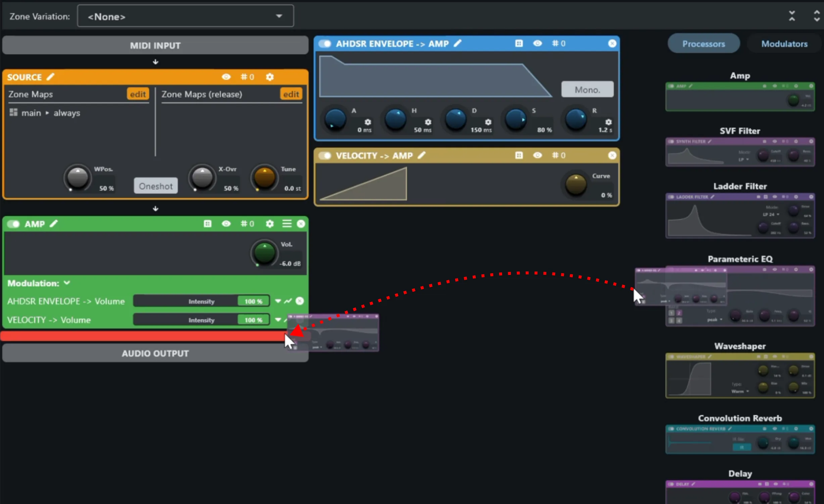The height and width of the screenshot is (504, 824).
Task: Open decay (D) knob settings gear
Action: pos(488,122)
